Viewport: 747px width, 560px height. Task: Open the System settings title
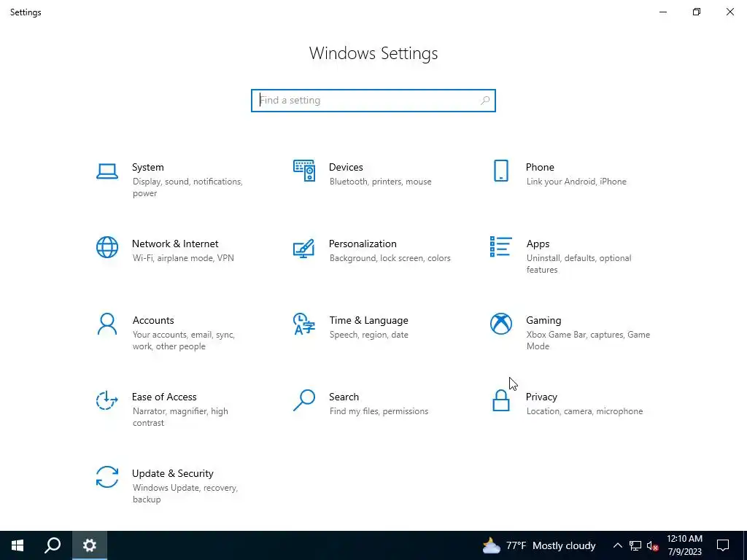click(147, 167)
